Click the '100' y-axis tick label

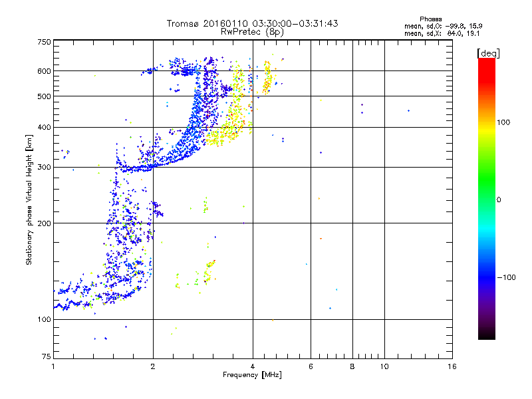44,319
